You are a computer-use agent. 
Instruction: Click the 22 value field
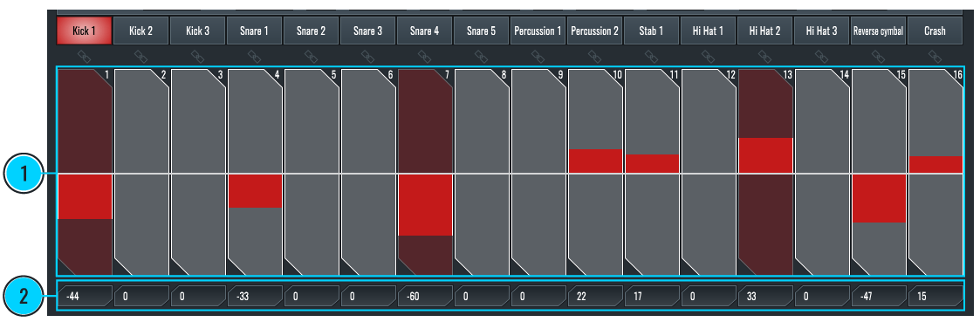click(x=595, y=296)
